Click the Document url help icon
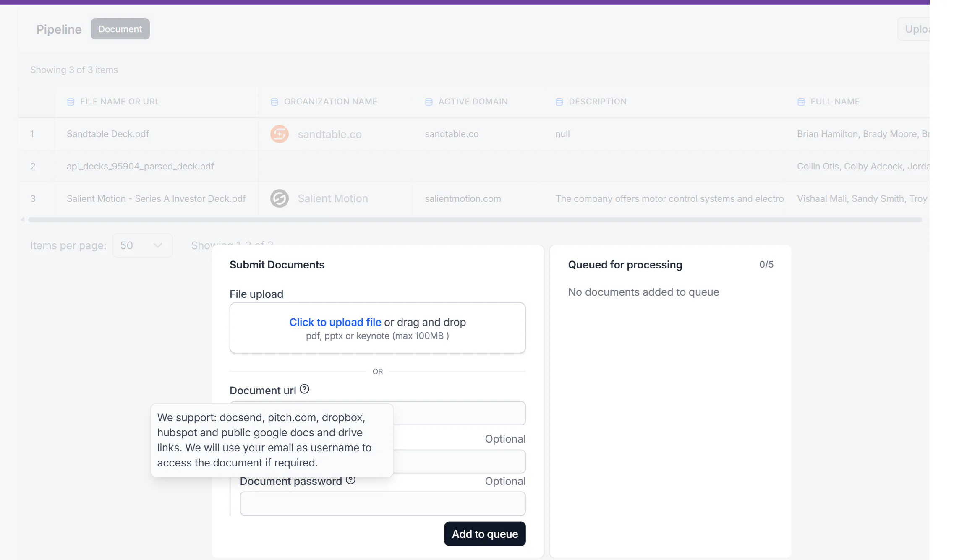The height and width of the screenshot is (560, 967). click(305, 389)
